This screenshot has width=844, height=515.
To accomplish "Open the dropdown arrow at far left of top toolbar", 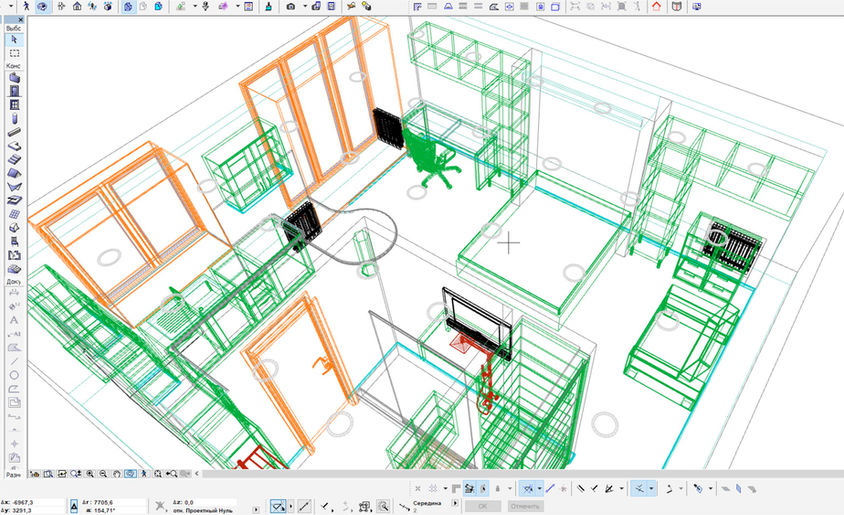I will [11, 6].
